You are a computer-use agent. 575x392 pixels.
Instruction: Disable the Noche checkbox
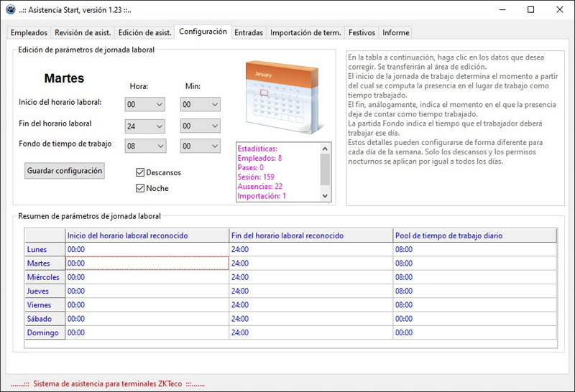[141, 188]
